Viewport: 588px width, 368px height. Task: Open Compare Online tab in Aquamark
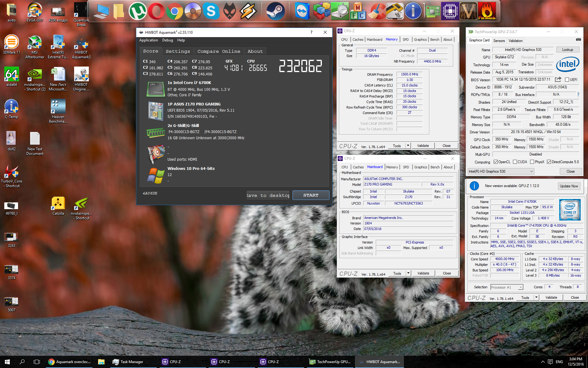pyautogui.click(x=219, y=51)
